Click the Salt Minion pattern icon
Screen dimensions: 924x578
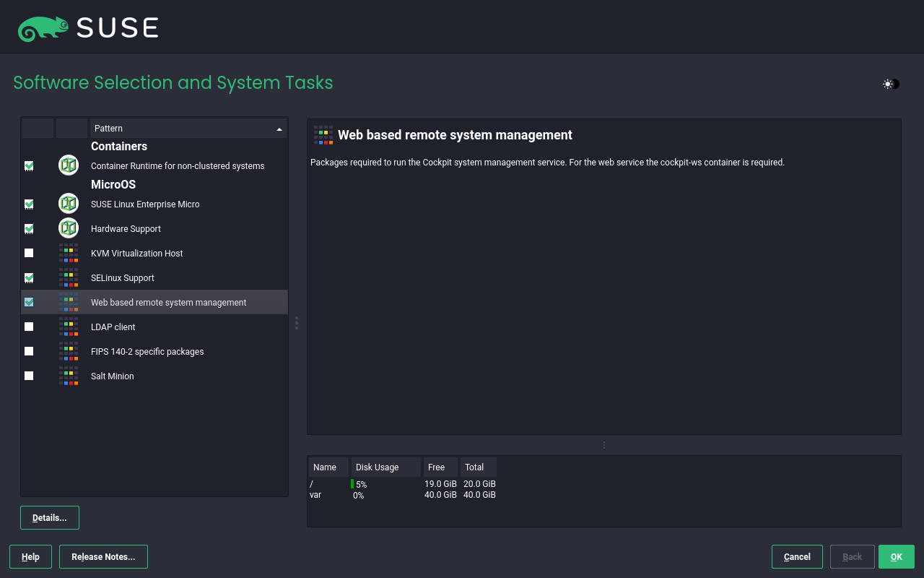click(69, 376)
